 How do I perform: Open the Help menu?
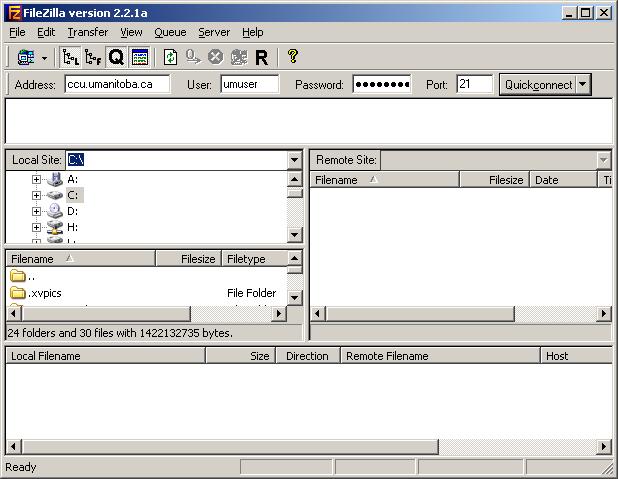pos(253,32)
